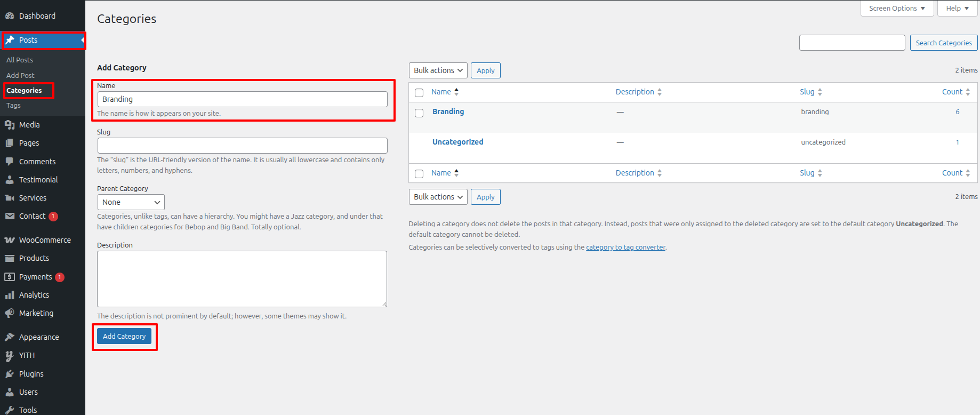Sort categories by the Count column
The image size is (980, 415).
pos(952,92)
